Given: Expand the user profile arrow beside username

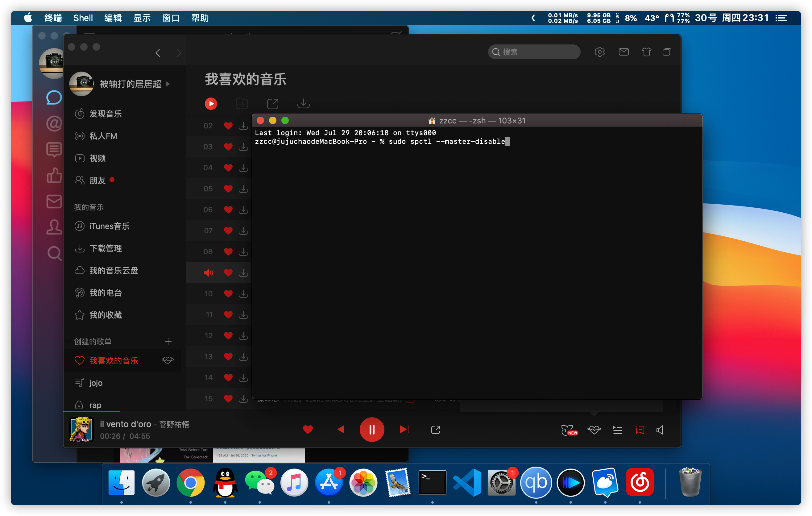Looking at the screenshot, I should [x=168, y=84].
